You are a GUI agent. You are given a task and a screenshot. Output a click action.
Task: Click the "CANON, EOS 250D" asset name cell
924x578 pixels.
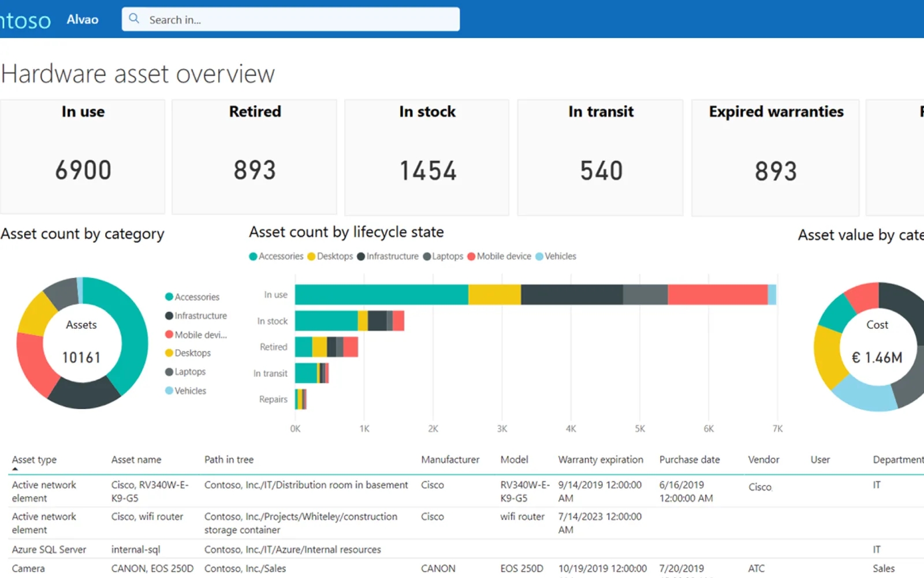152,569
